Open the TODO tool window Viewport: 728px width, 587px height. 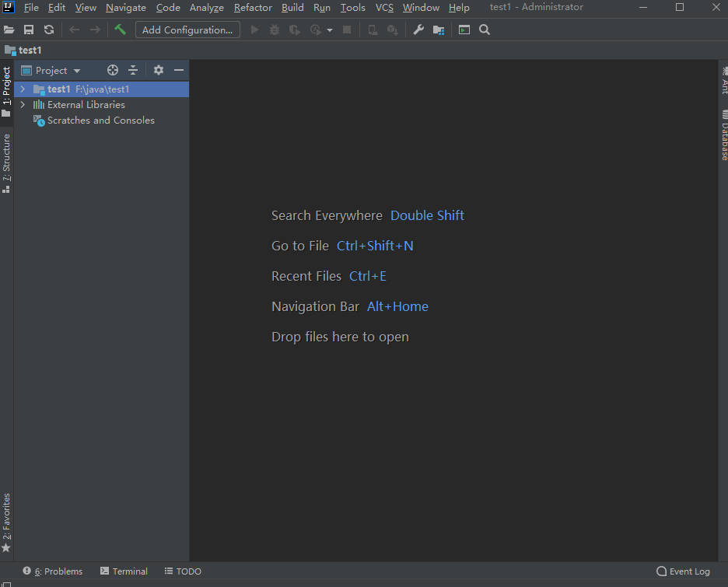pos(183,571)
